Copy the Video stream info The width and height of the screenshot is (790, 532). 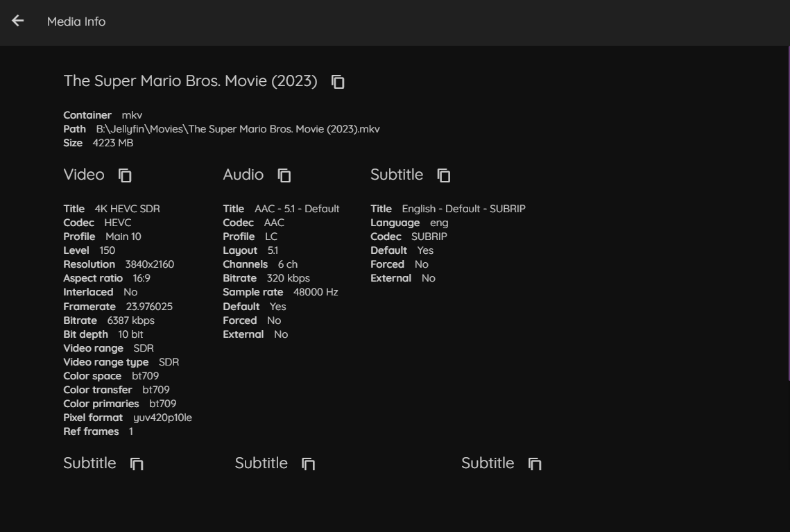pyautogui.click(x=125, y=175)
